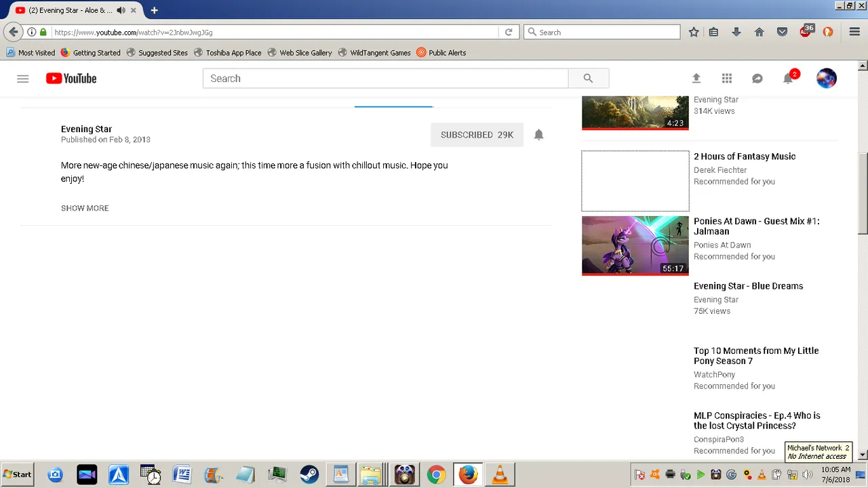Reload the page with the refresh icon
Screen dimensions: 868x488
[x=509, y=32]
